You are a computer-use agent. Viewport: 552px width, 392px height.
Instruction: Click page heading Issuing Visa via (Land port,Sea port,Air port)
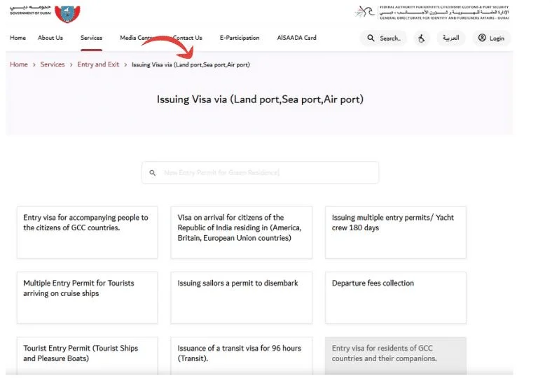pos(260,99)
